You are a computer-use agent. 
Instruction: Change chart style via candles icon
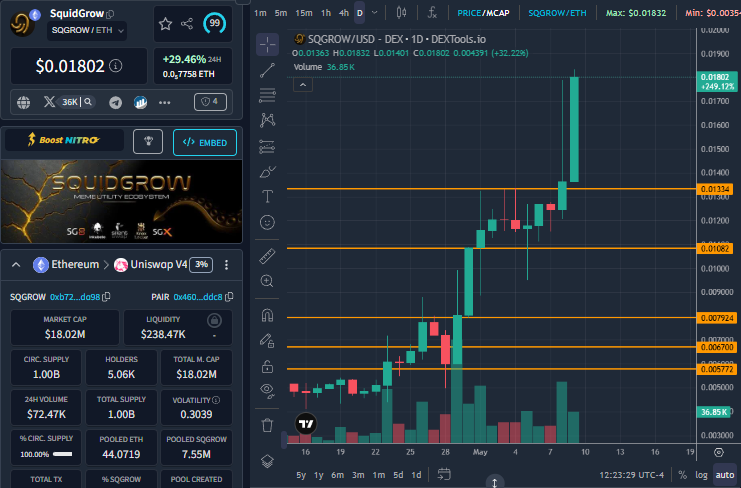401,13
